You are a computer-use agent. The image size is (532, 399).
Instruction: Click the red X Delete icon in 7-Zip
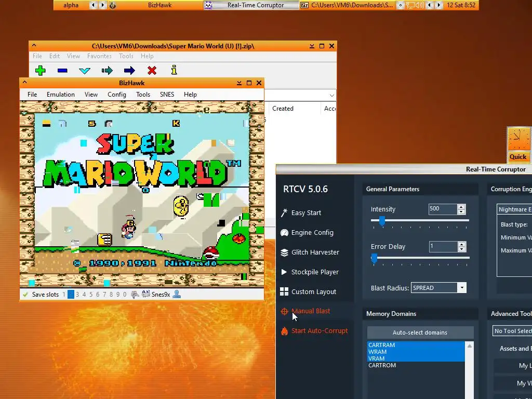point(152,71)
